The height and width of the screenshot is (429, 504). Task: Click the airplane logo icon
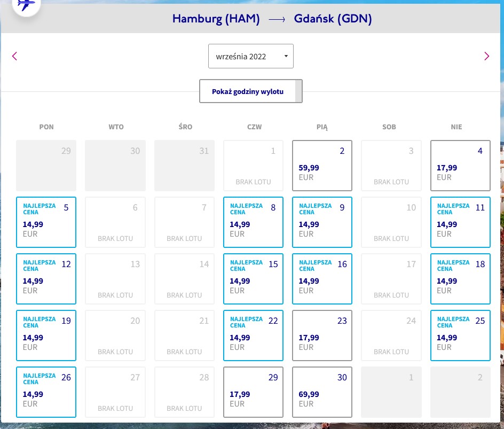tap(26, 5)
